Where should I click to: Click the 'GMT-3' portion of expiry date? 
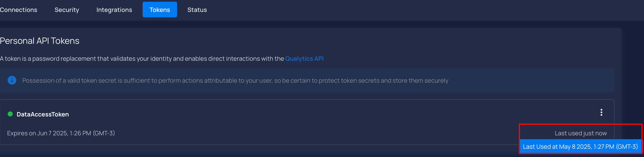(104, 133)
